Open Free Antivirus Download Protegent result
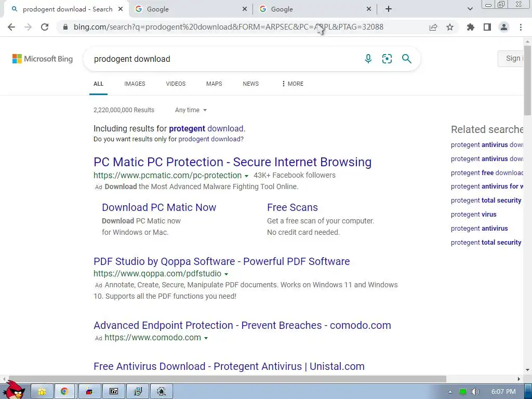532x399 pixels. click(229, 366)
